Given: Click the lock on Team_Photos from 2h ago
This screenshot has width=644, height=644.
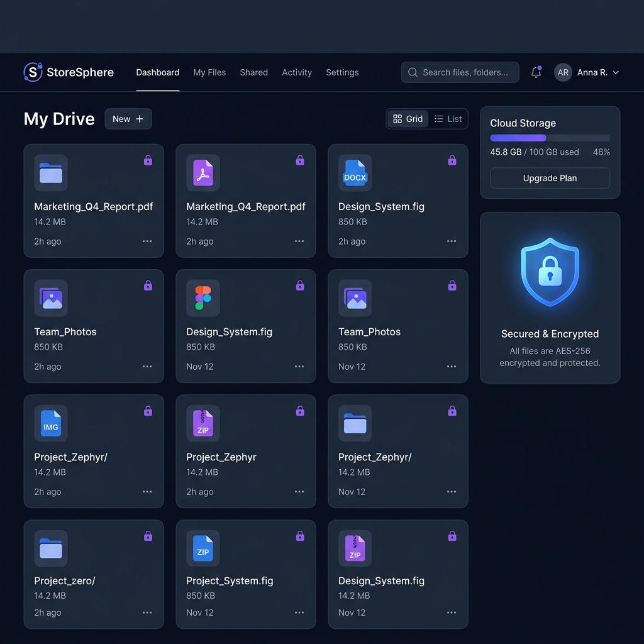Looking at the screenshot, I should [x=148, y=286].
